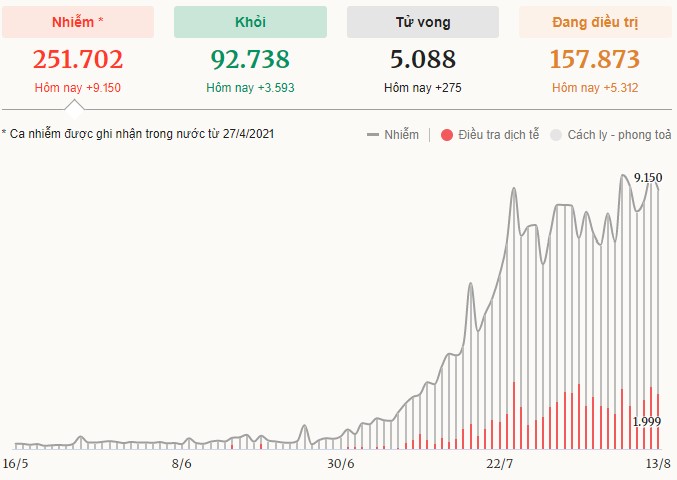Image resolution: width=677 pixels, height=480 pixels.
Task: Click the Hôm nay +275 text
Action: pos(422,88)
